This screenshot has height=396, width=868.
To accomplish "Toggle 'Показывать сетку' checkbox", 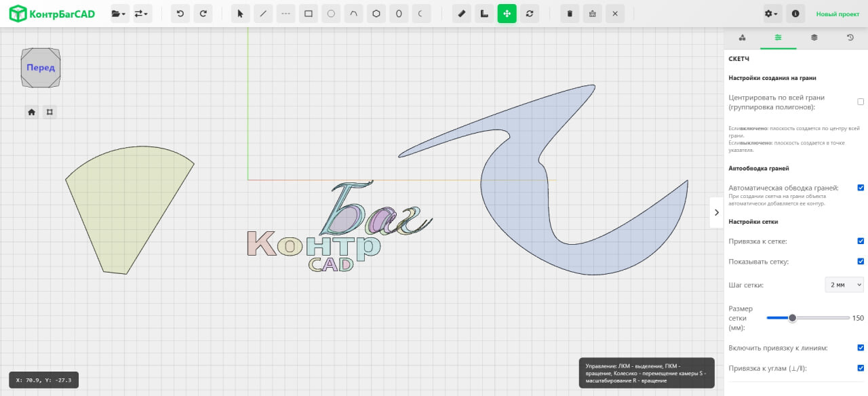I will 861,262.
